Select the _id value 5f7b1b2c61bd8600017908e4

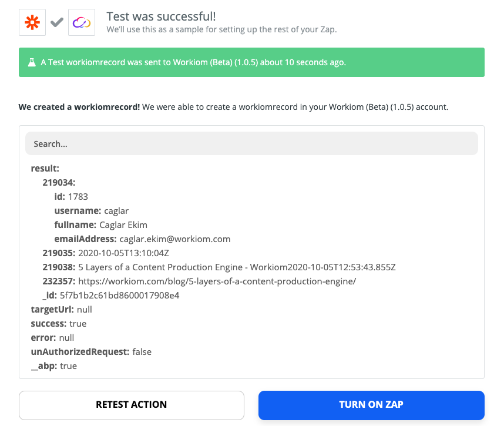(x=119, y=296)
